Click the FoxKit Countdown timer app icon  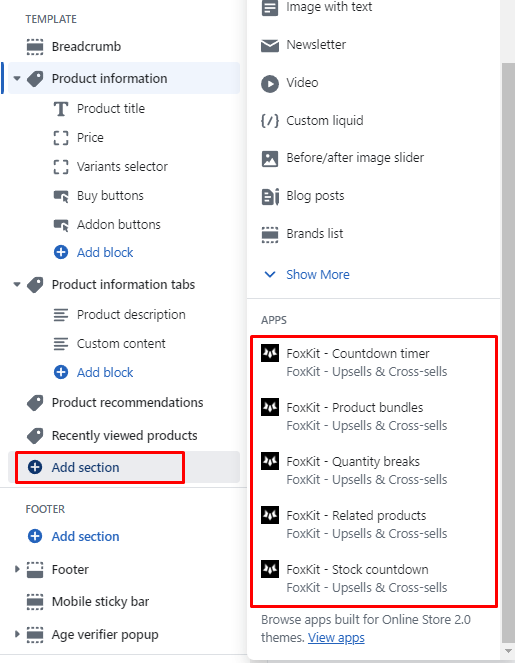tap(270, 353)
